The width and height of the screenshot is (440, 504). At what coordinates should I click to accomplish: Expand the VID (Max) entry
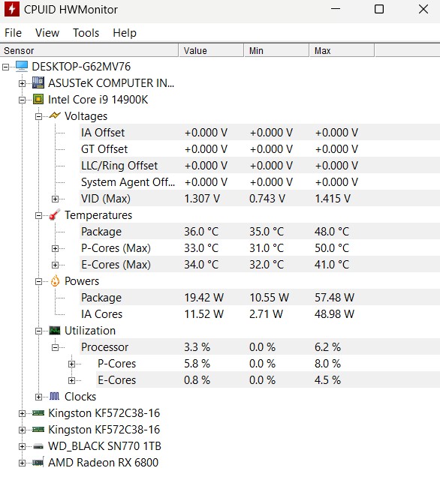click(x=55, y=199)
